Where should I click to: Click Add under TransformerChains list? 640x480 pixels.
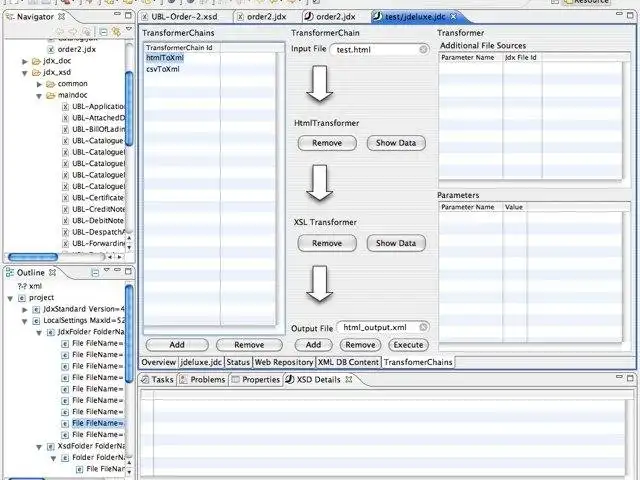[x=177, y=345]
